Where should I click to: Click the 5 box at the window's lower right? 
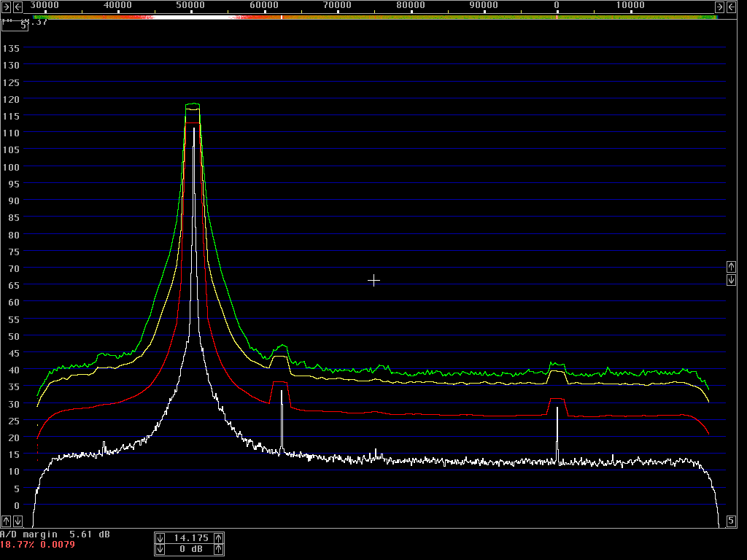pos(731,521)
